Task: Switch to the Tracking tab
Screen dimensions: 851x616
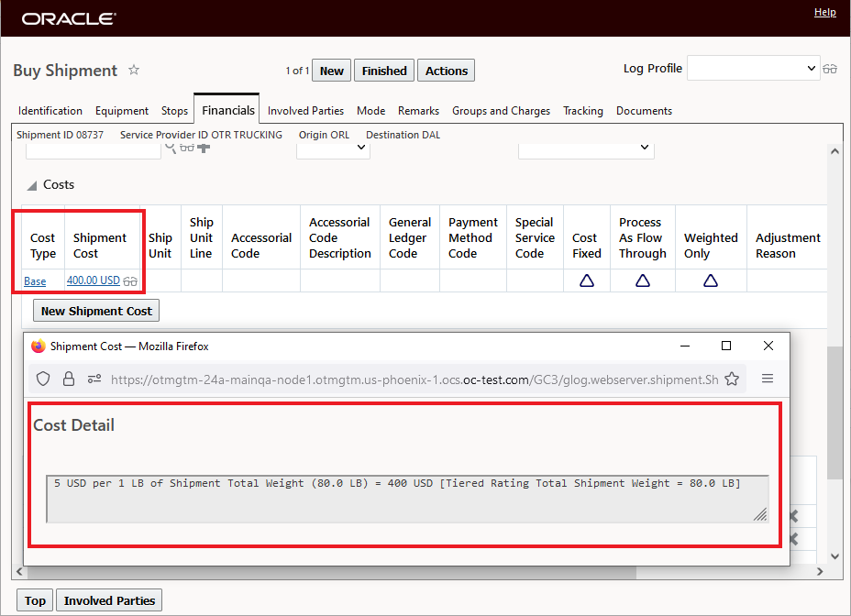Action: coord(583,111)
